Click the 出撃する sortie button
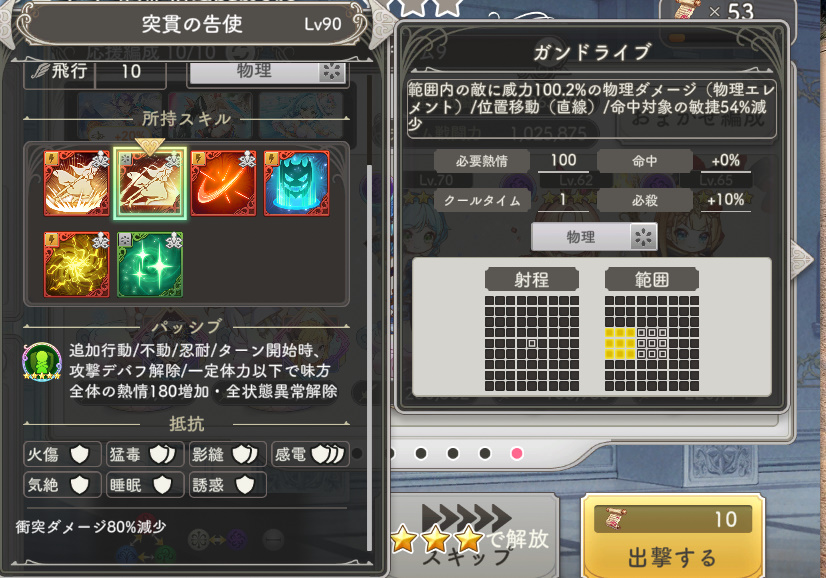Viewport: 826px width, 578px height. pos(673,536)
